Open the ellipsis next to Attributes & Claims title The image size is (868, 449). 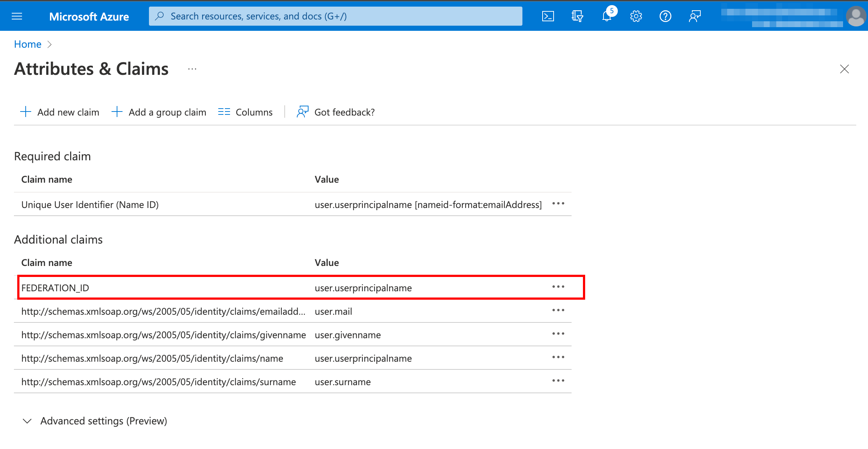pos(192,69)
